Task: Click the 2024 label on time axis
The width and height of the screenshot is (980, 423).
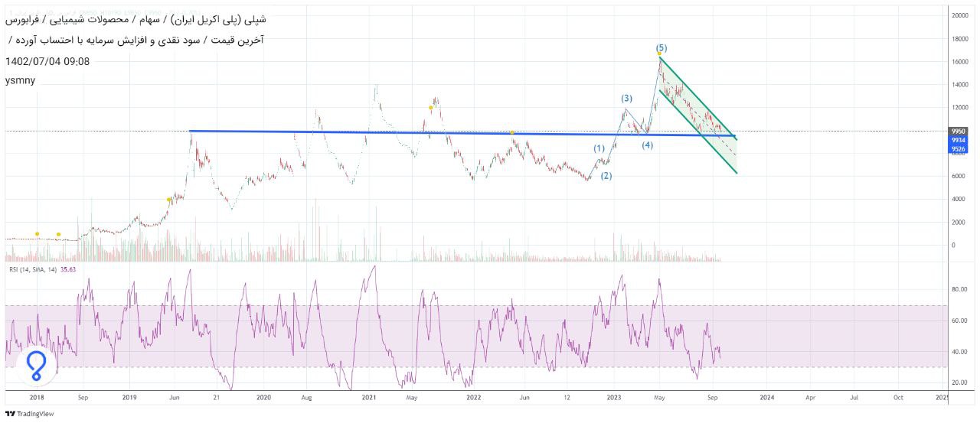Action: coord(767,398)
